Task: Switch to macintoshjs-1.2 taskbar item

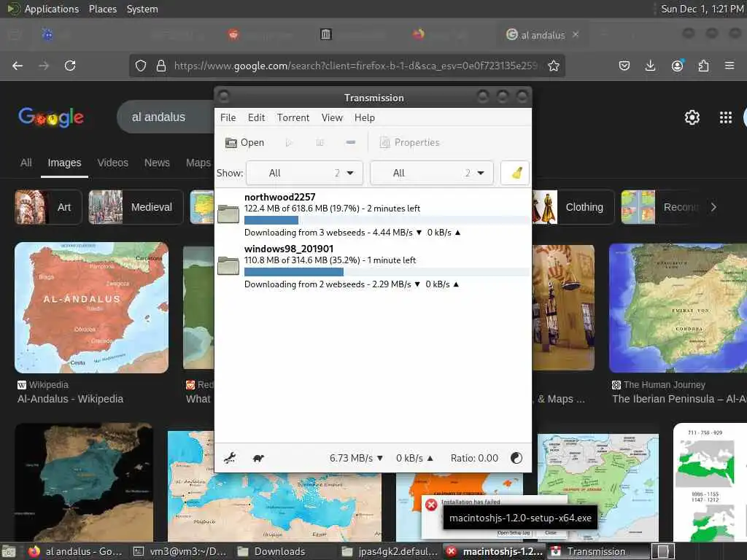Action: 495,551
